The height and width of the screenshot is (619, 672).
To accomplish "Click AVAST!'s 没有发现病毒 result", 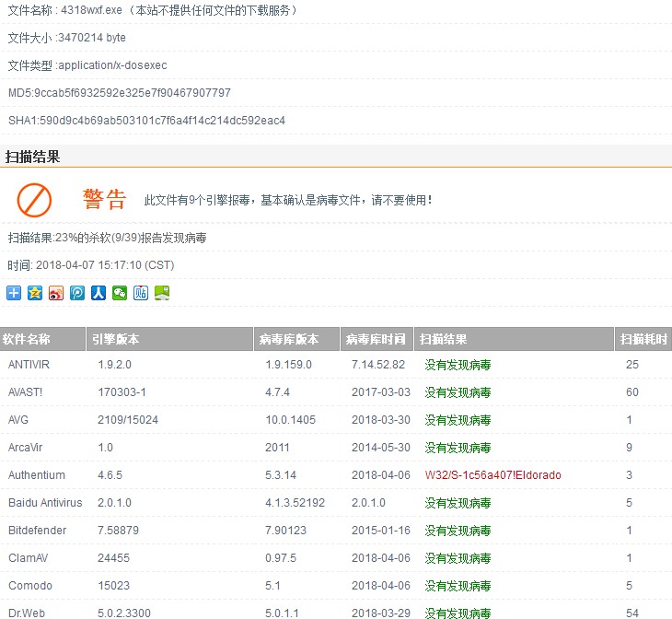I will click(458, 392).
